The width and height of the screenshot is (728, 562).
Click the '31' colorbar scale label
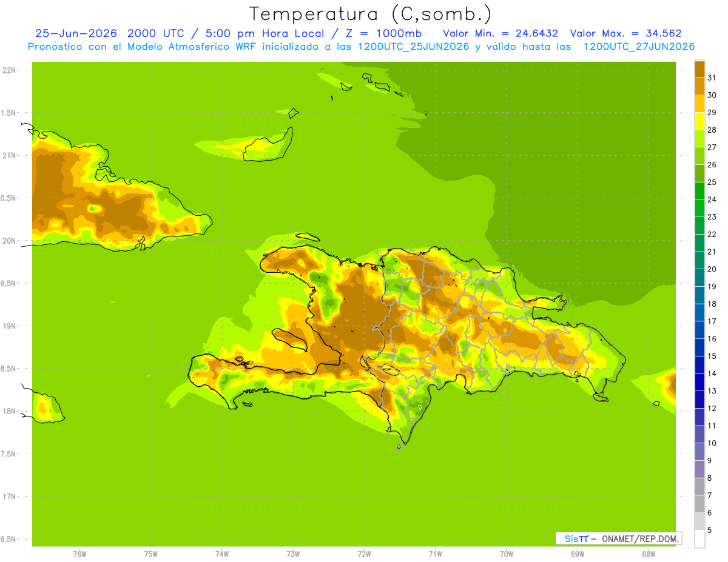click(712, 77)
